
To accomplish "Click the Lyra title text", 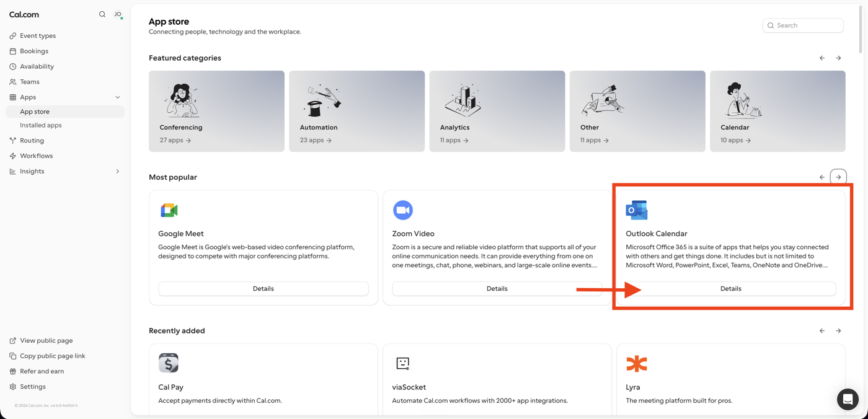I will (x=633, y=387).
